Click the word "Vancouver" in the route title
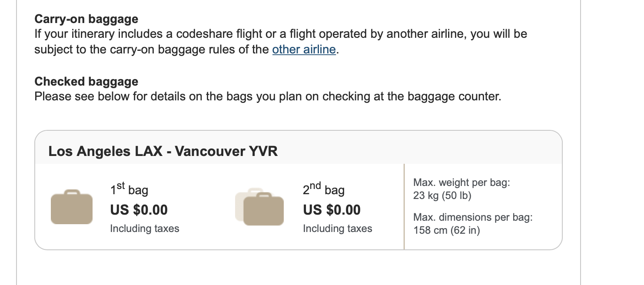644x285 pixels. point(209,151)
